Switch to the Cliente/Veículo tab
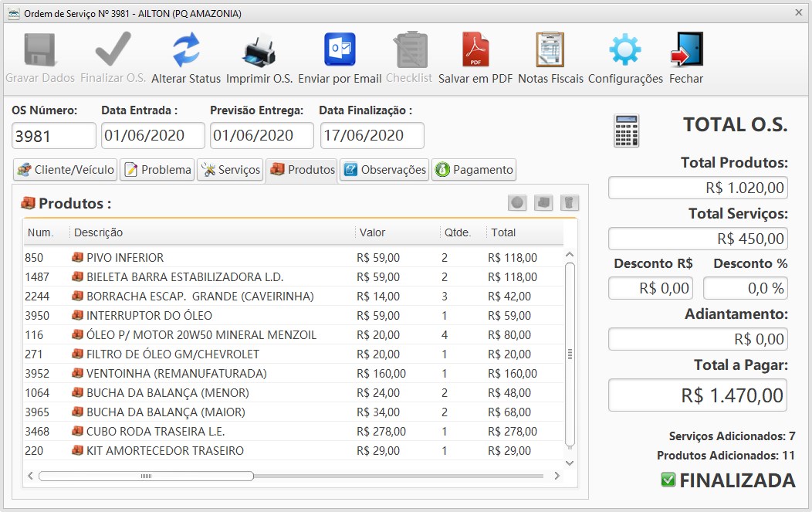This screenshot has height=512, width=812. 64,169
